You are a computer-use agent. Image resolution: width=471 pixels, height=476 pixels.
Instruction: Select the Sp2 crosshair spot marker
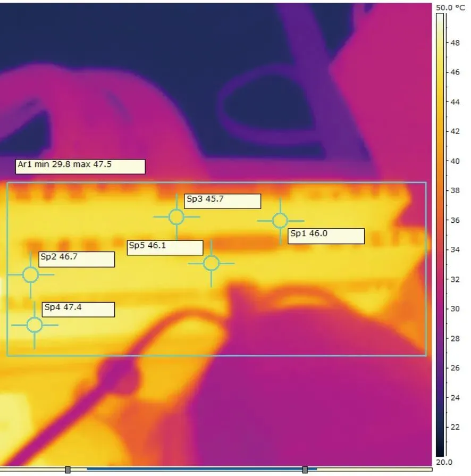[x=30, y=275]
